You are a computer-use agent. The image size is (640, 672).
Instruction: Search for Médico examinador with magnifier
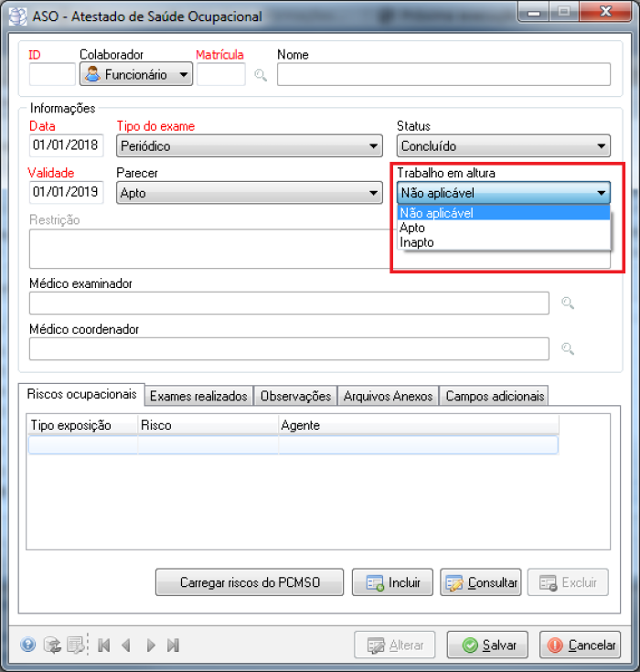coord(567,304)
